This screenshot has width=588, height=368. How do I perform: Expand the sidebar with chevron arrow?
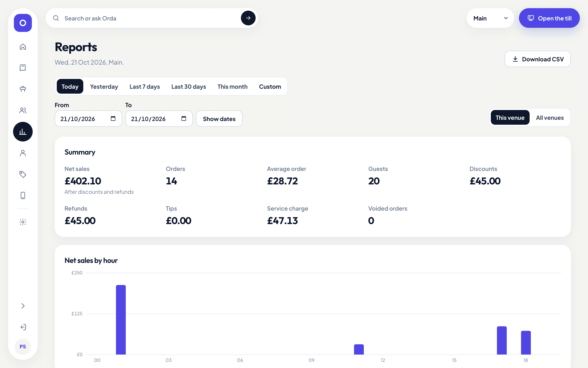(x=23, y=306)
